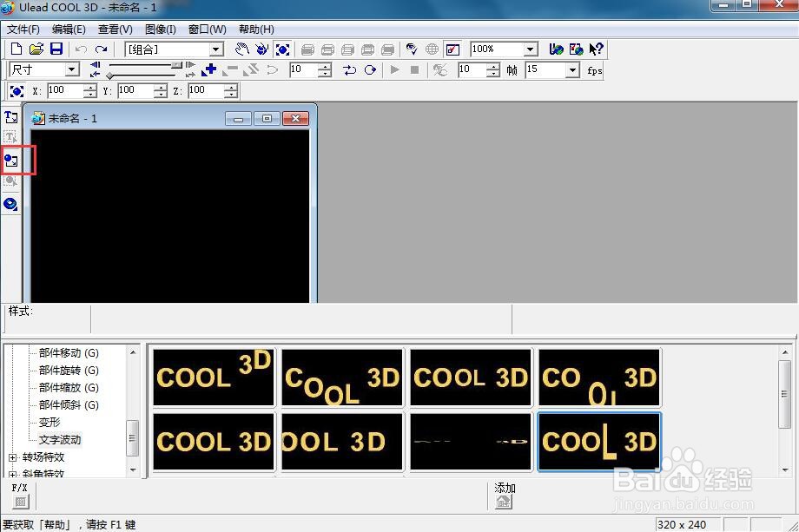Choose the thumbnail with the oversized L
The width and height of the screenshot is (799, 532).
(x=598, y=442)
